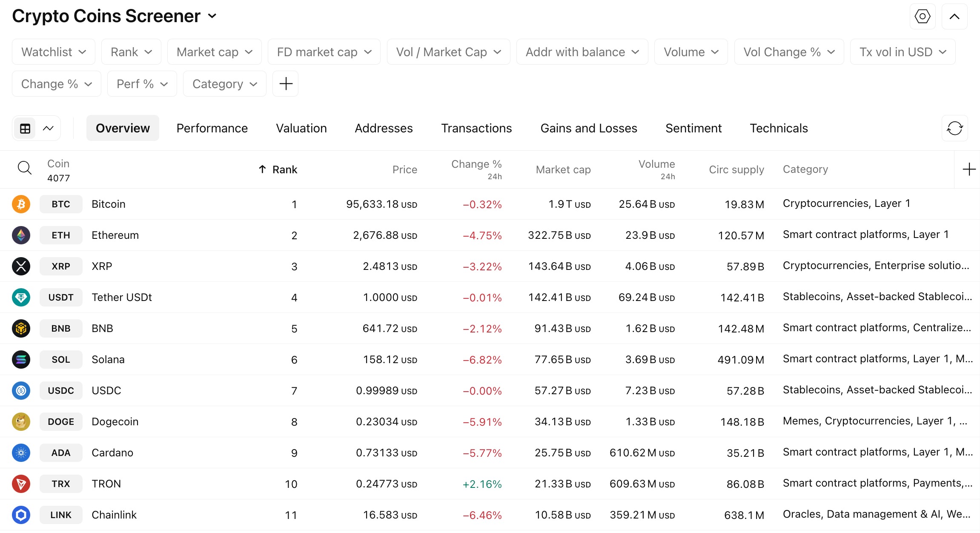Open the Chainlink coin link
Viewport: 980px width, 533px height.
click(114, 515)
